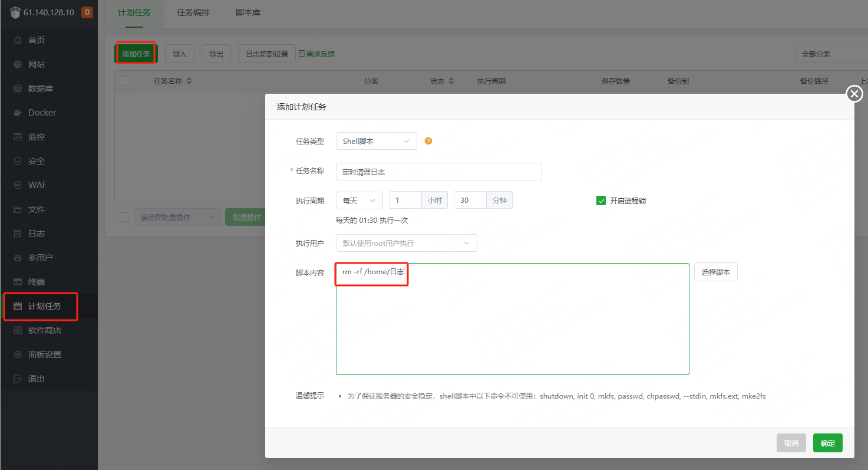The image size is (868, 470).
Task: Uncheck the 开启进程锁 checkbox
Action: click(600, 200)
